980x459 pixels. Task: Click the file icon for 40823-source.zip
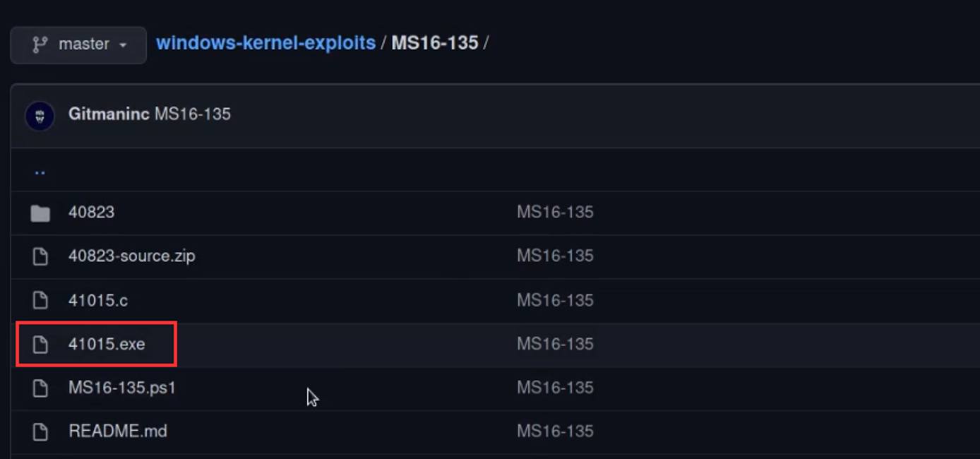(x=40, y=256)
